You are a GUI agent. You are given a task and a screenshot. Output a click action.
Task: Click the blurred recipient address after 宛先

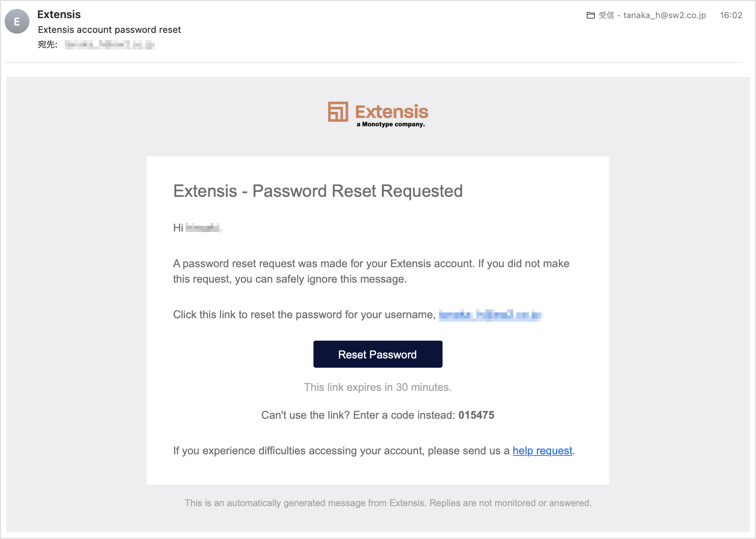point(109,45)
